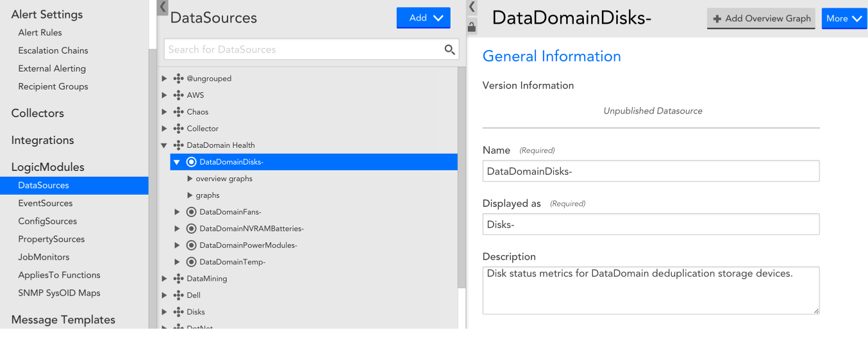The height and width of the screenshot is (353, 868).
Task: Open Recipient Groups in sidebar
Action: pos(53,86)
